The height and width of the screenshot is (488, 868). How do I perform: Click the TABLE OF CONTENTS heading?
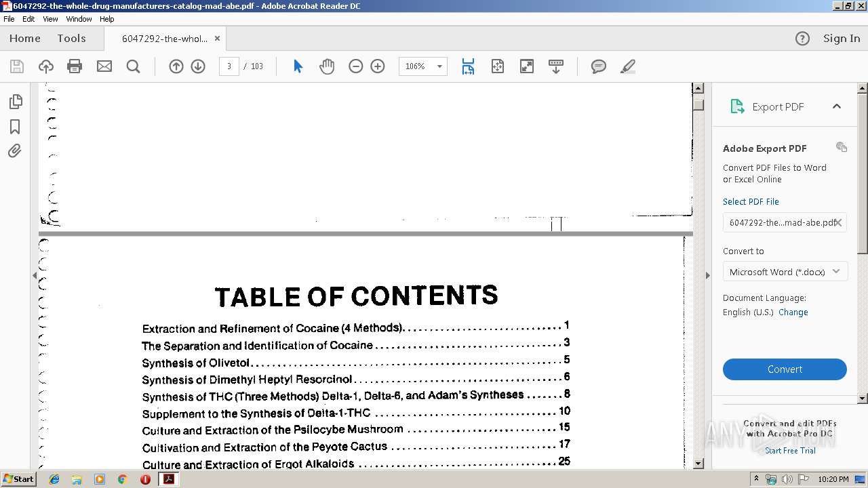click(x=357, y=297)
